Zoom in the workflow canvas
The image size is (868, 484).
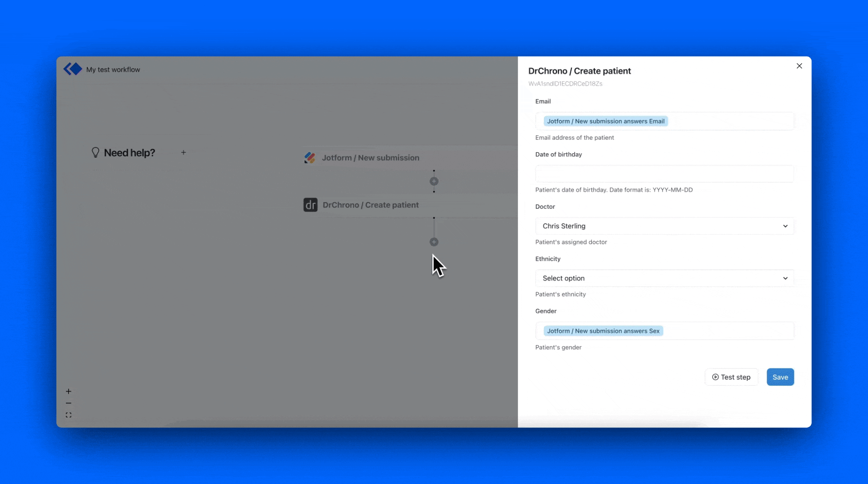pyautogui.click(x=69, y=391)
